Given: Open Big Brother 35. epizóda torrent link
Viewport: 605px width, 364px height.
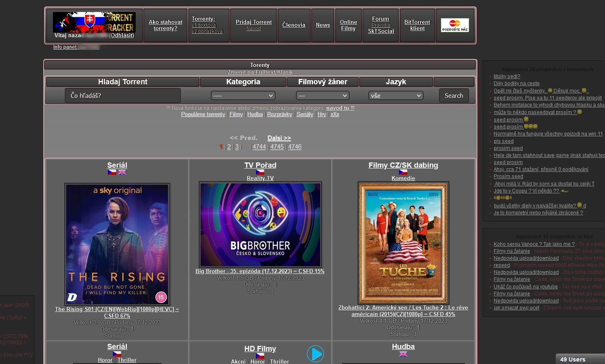Looking at the screenshot, I should click(260, 271).
